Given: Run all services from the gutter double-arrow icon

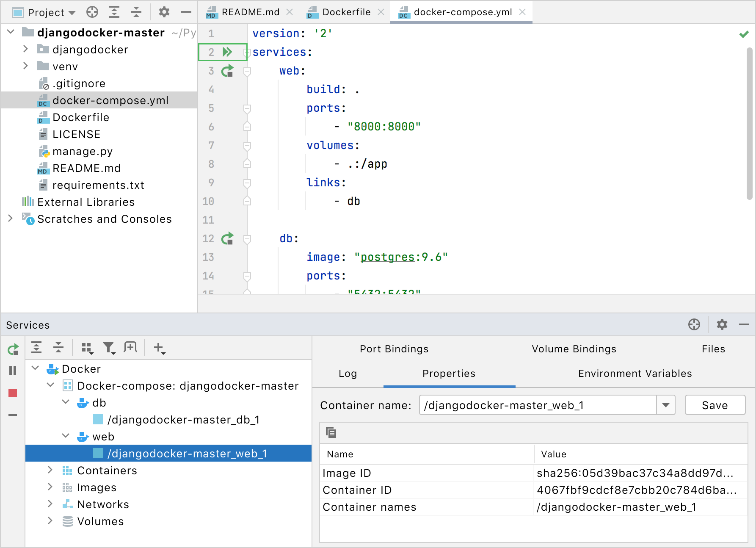Looking at the screenshot, I should [227, 52].
